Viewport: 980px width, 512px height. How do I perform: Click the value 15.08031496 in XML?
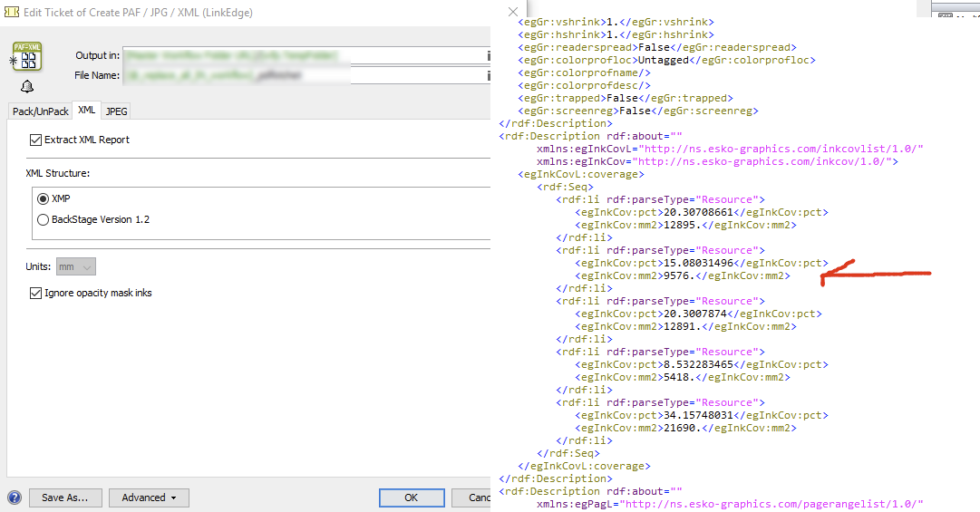point(698,263)
